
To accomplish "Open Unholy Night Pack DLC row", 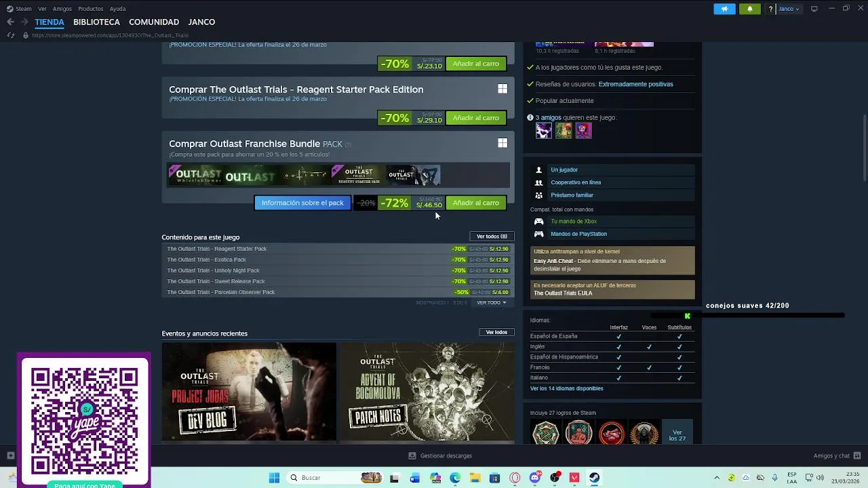I will 338,270.
